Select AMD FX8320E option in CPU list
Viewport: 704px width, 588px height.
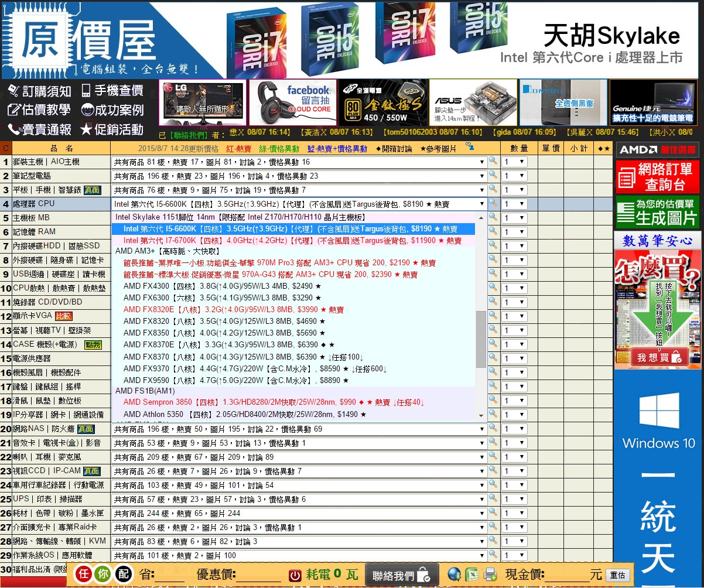tap(293, 310)
